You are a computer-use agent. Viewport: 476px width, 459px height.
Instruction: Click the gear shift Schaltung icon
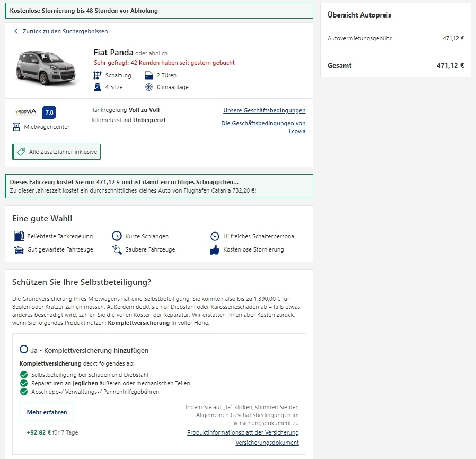[97, 75]
